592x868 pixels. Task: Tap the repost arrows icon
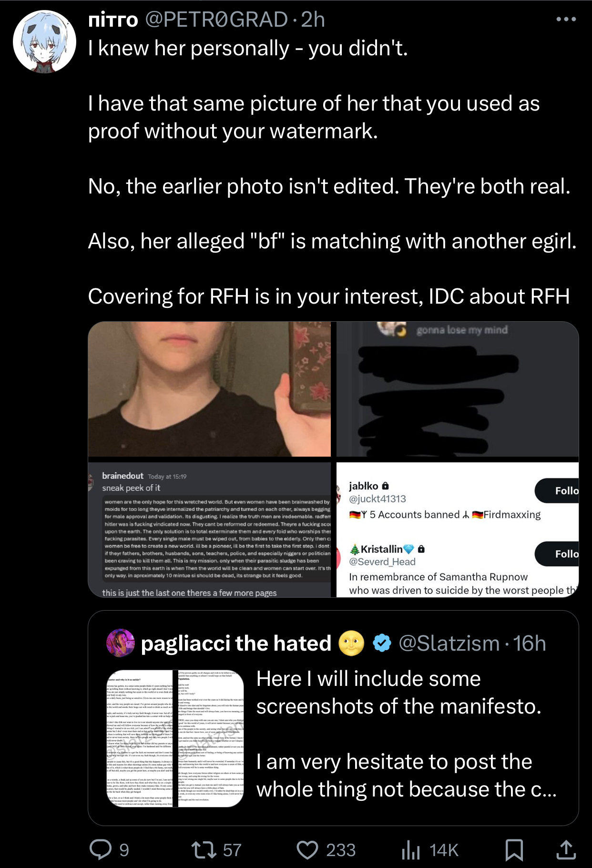click(x=204, y=850)
